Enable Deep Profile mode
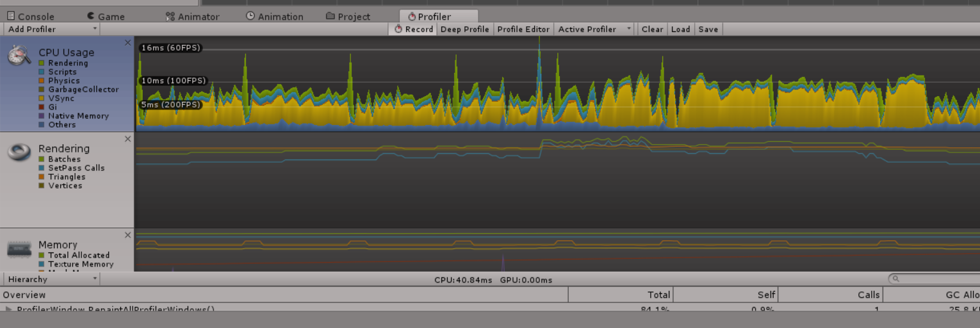The width and height of the screenshot is (980, 328). click(464, 29)
